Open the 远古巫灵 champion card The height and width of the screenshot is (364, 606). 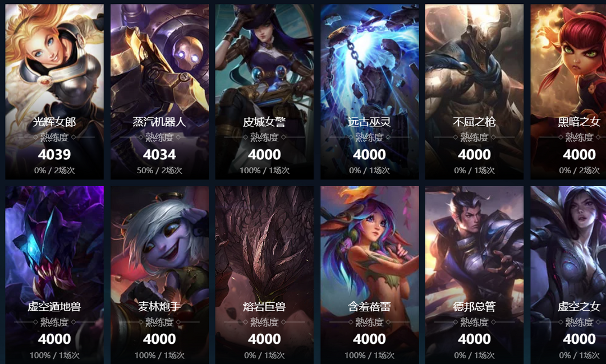pos(369,91)
